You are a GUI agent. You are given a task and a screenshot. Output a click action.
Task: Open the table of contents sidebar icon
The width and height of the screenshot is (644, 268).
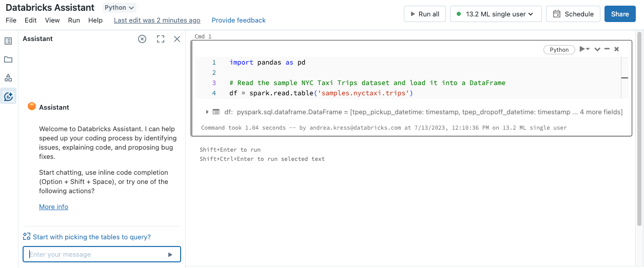[x=8, y=41]
